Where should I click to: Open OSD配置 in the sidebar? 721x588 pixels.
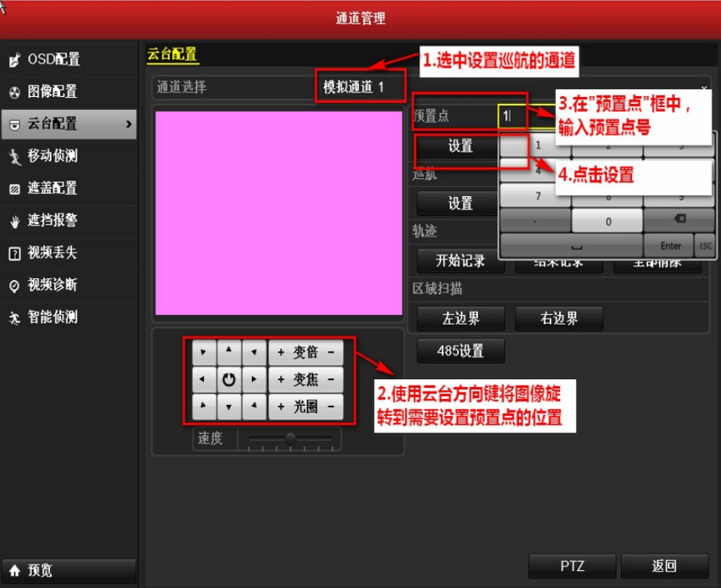69,59
